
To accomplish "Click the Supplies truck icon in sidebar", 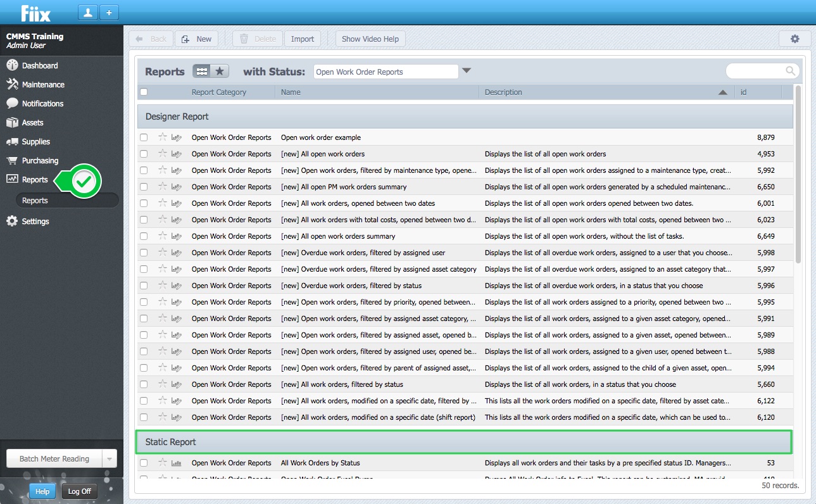I will [x=12, y=141].
